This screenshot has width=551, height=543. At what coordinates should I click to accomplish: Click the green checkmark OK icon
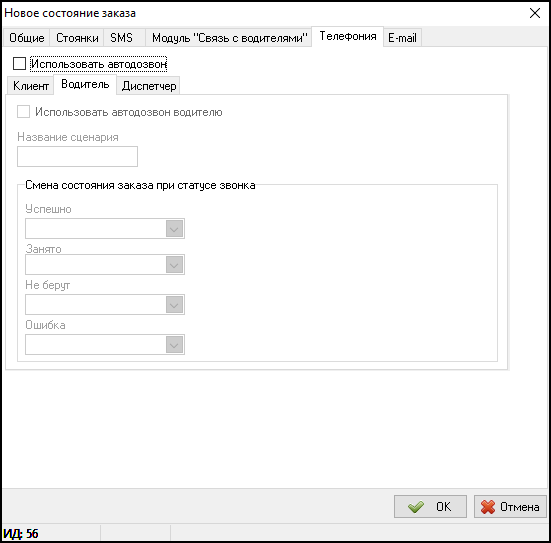point(416,507)
